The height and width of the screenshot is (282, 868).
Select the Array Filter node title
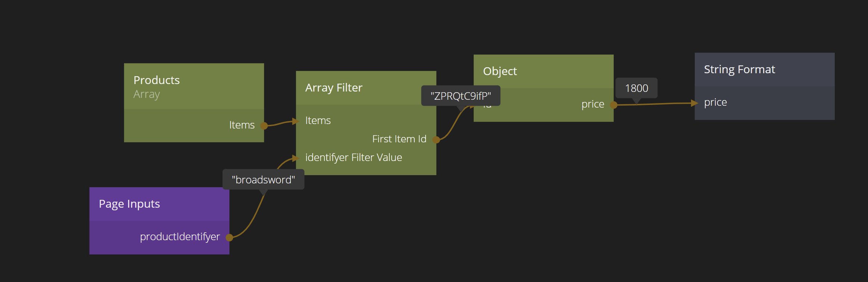[334, 88]
